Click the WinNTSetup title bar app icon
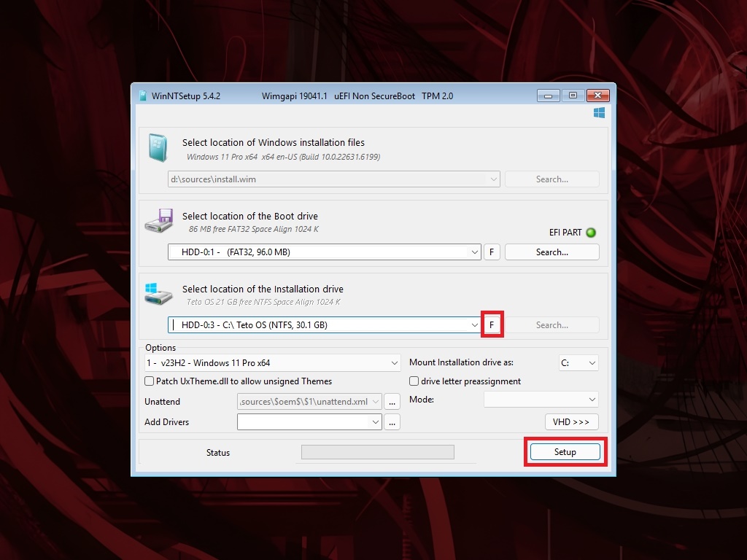 (x=142, y=96)
